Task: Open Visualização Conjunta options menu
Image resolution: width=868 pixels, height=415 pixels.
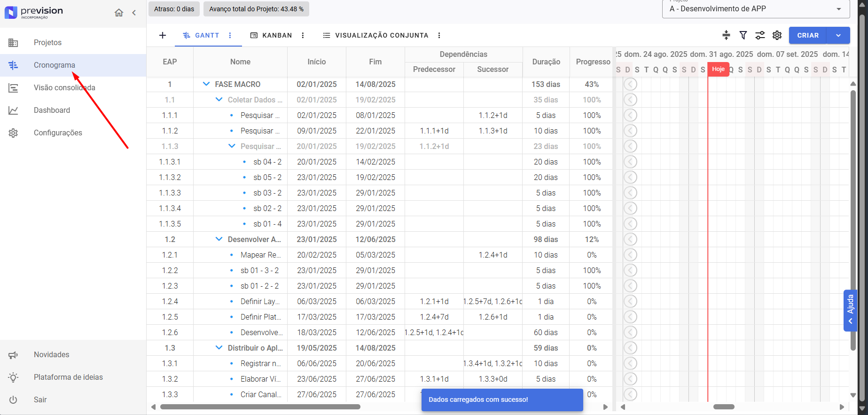Action: tap(439, 35)
